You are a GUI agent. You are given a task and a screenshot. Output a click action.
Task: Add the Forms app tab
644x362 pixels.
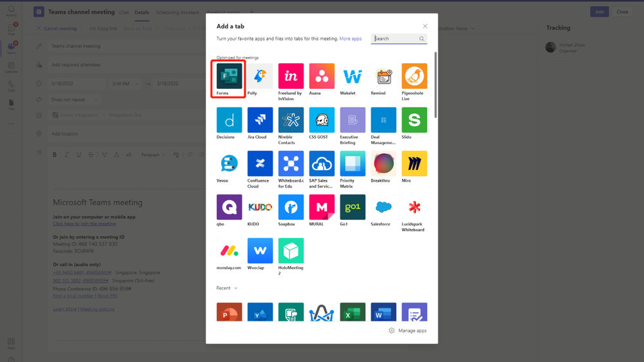[229, 77]
